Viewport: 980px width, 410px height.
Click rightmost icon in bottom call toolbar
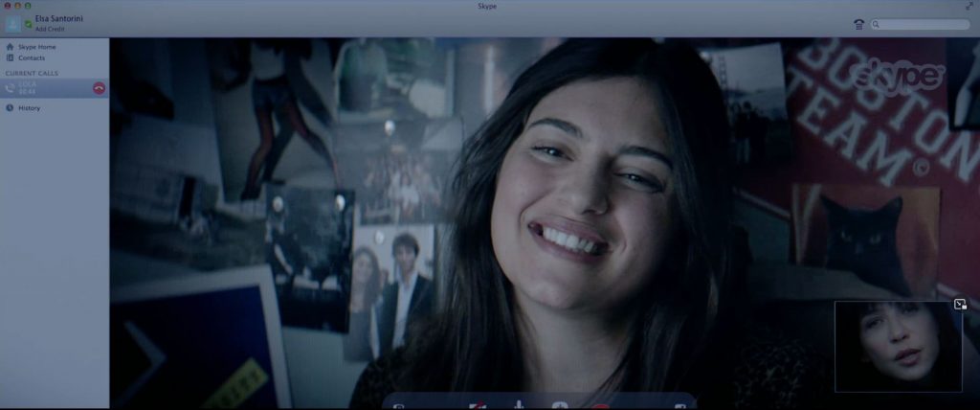pos(679,406)
